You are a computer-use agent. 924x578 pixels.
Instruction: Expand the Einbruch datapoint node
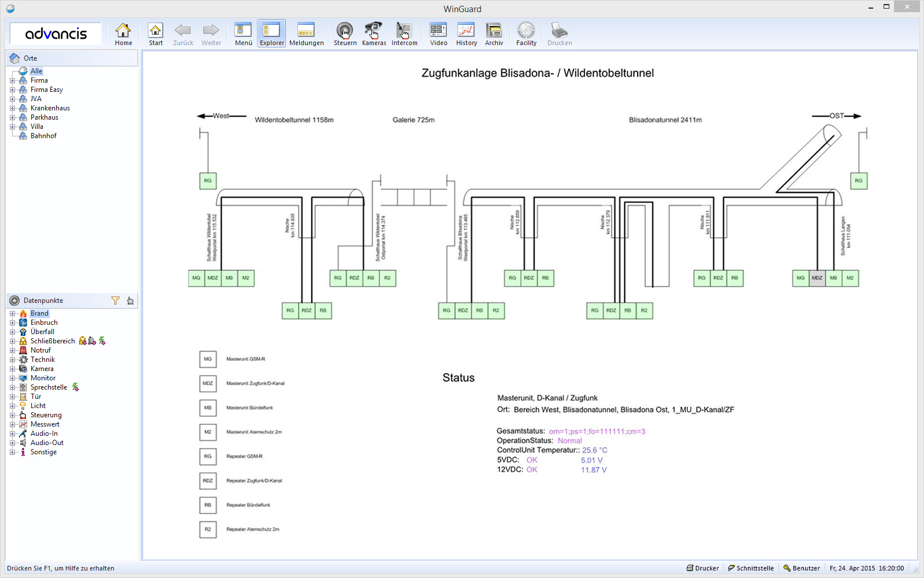tap(12, 323)
